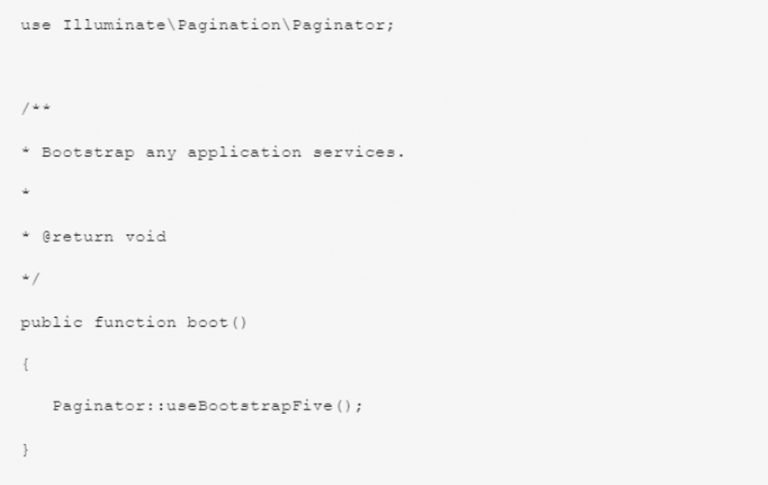Image resolution: width=768 pixels, height=485 pixels.
Task: Click the lone asterisk comment line
Action: point(25,193)
